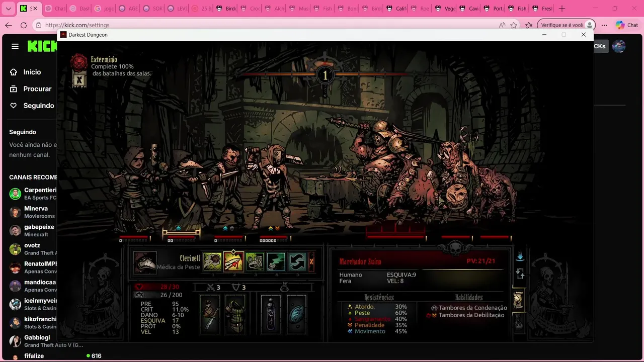Switch to the map scroll tab
This screenshot has height=362, width=644.
[518, 300]
